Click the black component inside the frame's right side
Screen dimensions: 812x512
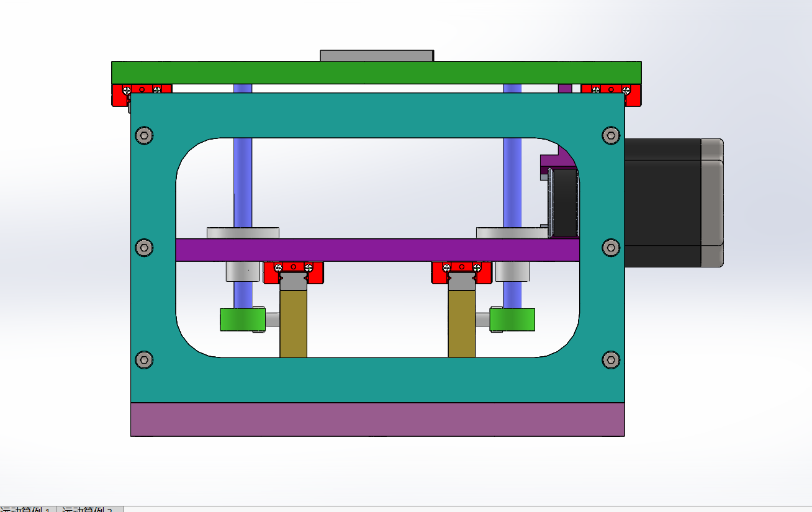[x=564, y=202]
